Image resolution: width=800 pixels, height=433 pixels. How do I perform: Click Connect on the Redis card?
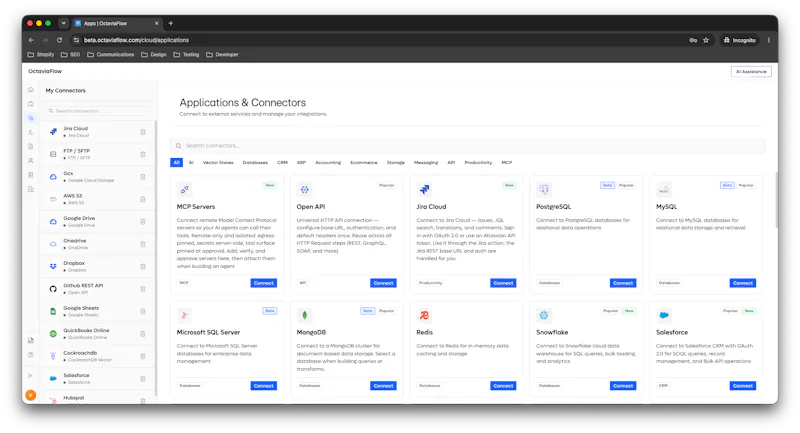tap(503, 386)
